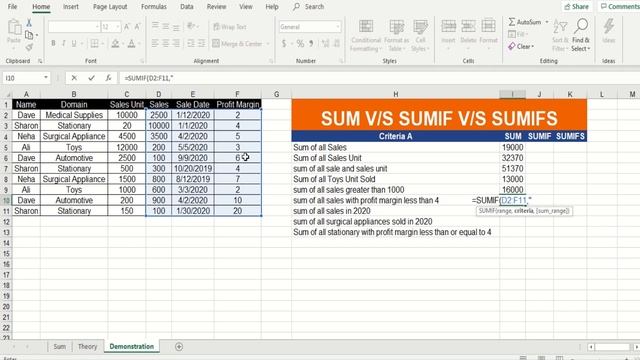Image resolution: width=640 pixels, height=360 pixels.
Task: Click the Center alignment icon
Action: click(166, 43)
